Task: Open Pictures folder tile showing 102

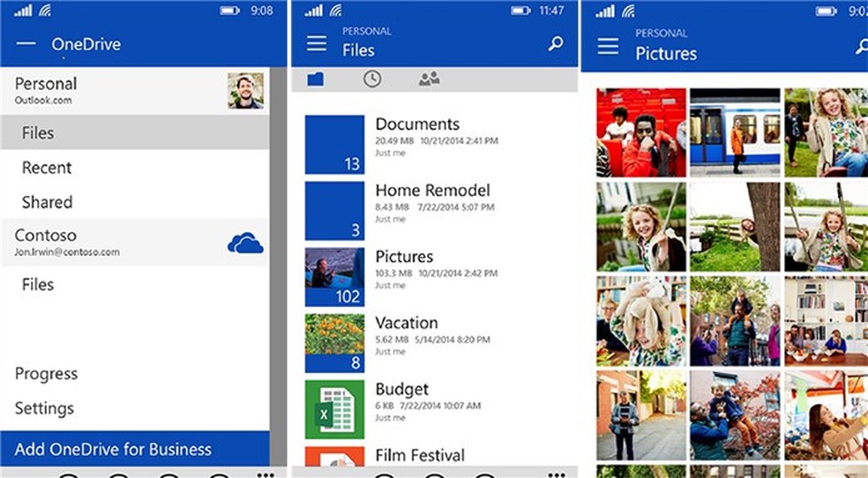Action: 334,277
